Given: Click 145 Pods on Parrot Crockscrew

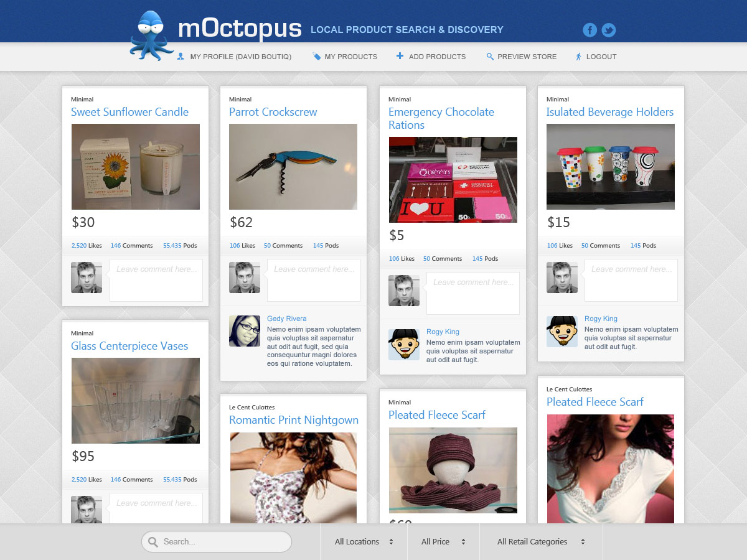Looking at the screenshot, I should [x=326, y=246].
